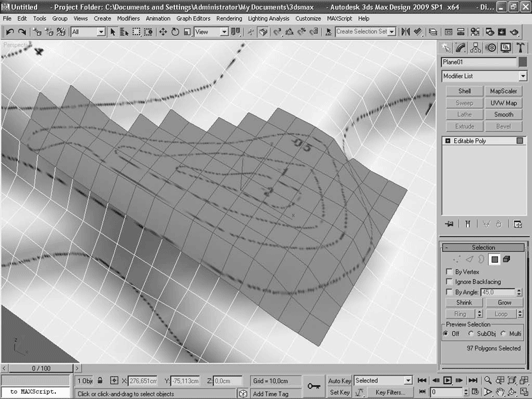Expand the Editable Poly stack entry

[x=448, y=141]
